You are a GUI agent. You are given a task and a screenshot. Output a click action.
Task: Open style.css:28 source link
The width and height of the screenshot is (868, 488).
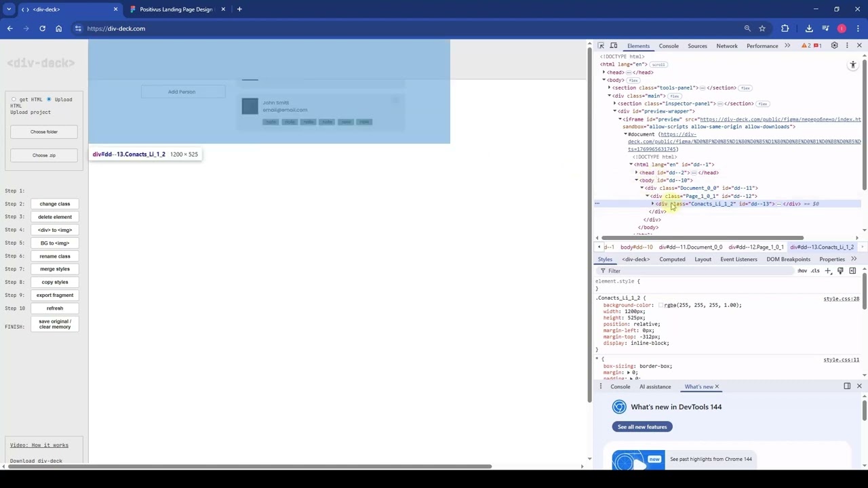(841, 299)
